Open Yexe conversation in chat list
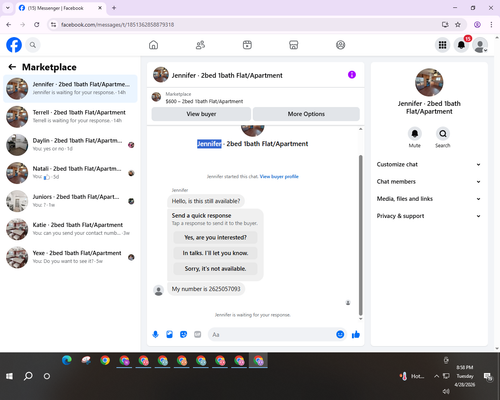The width and height of the screenshot is (500, 400). (70, 257)
